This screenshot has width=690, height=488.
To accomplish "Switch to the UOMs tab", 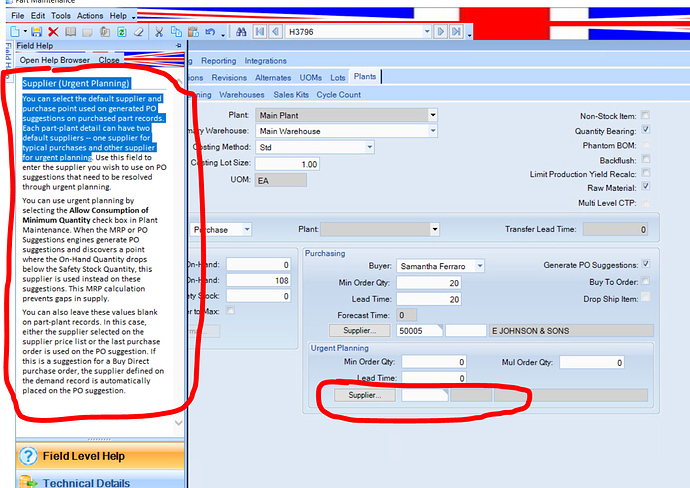I will 311,77.
